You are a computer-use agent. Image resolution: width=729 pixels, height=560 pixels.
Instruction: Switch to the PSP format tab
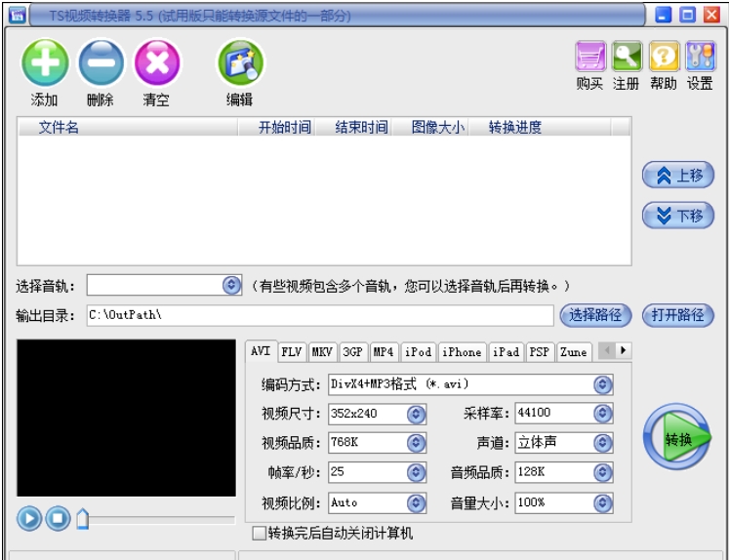(540, 352)
